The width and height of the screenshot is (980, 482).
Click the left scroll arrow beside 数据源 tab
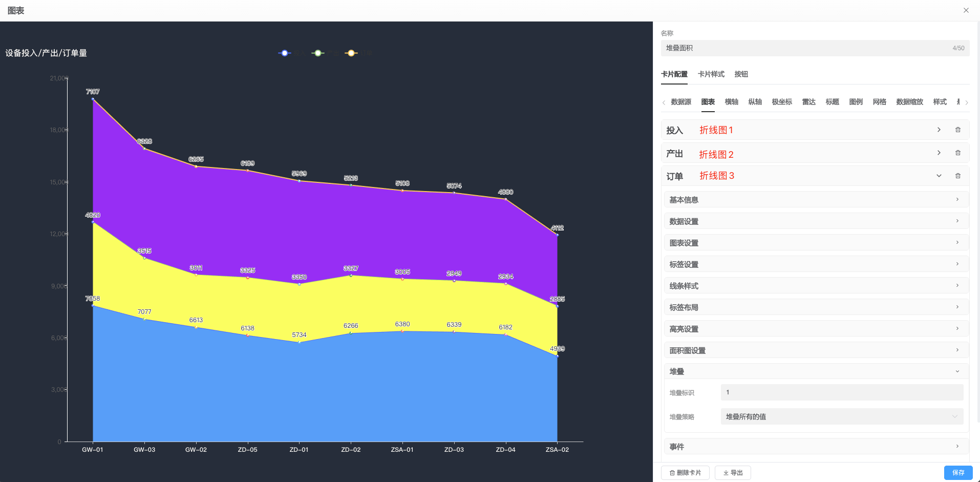[x=664, y=102]
